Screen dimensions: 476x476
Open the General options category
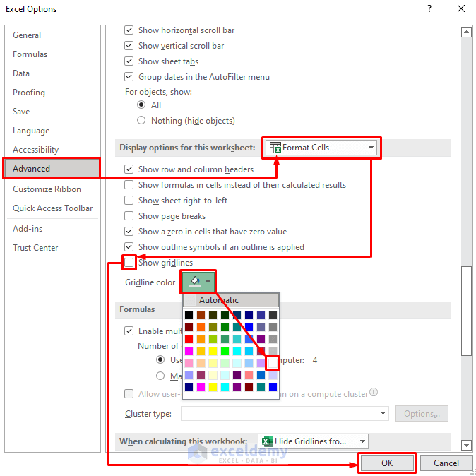(x=27, y=35)
